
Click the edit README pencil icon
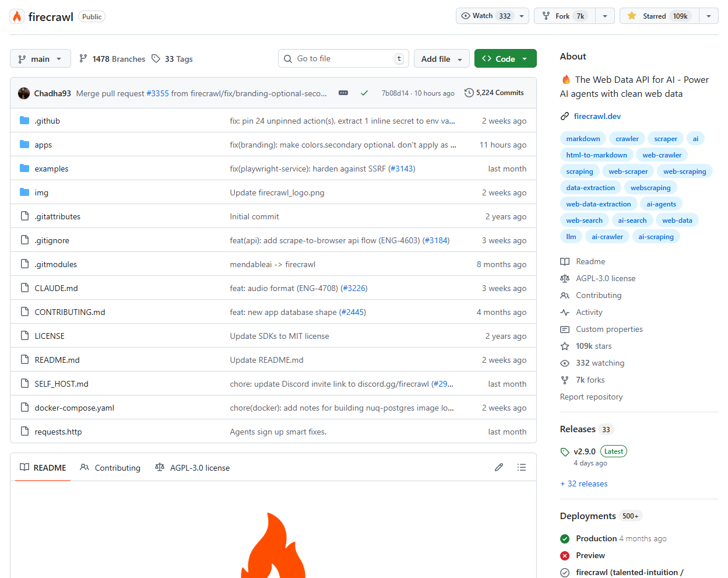(499, 467)
